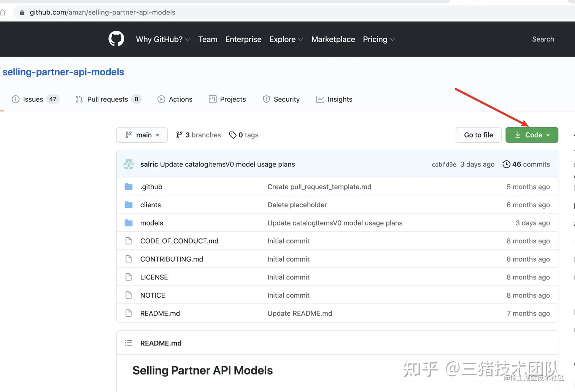Click the tags label icon
Image resolution: width=575 pixels, height=392 pixels.
tap(233, 135)
